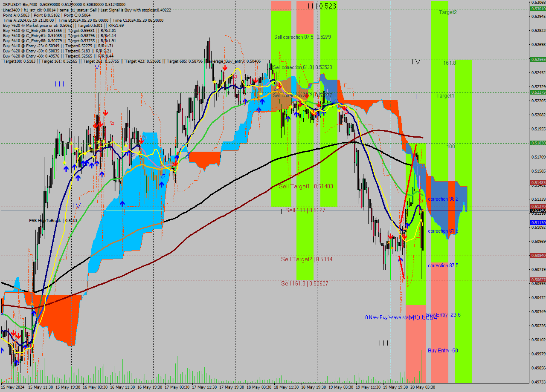Click 'Sell Target1 | 0.51483' label
The width and height of the screenshot is (546, 392).
click(x=306, y=186)
